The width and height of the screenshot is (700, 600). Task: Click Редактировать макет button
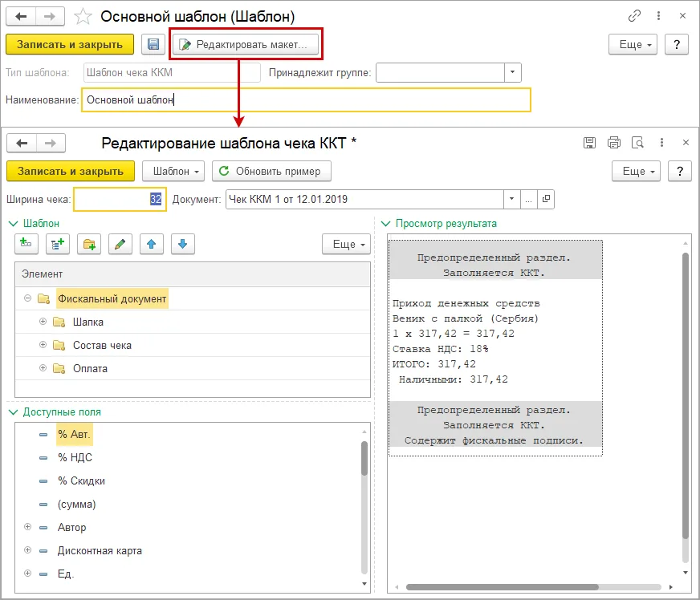click(x=246, y=44)
